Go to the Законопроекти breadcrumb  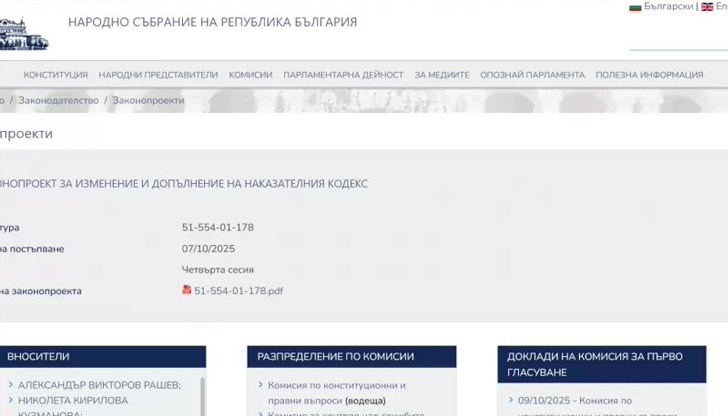pos(148,101)
